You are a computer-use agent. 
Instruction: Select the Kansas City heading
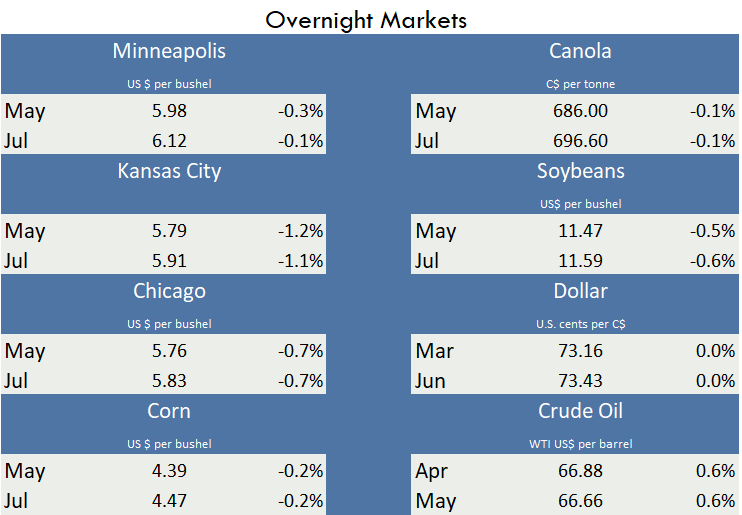(x=169, y=171)
